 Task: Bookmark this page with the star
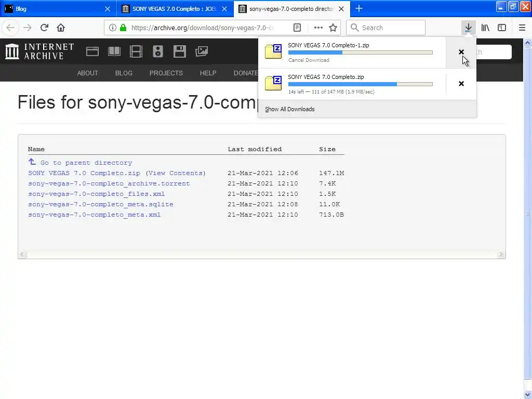point(333,28)
